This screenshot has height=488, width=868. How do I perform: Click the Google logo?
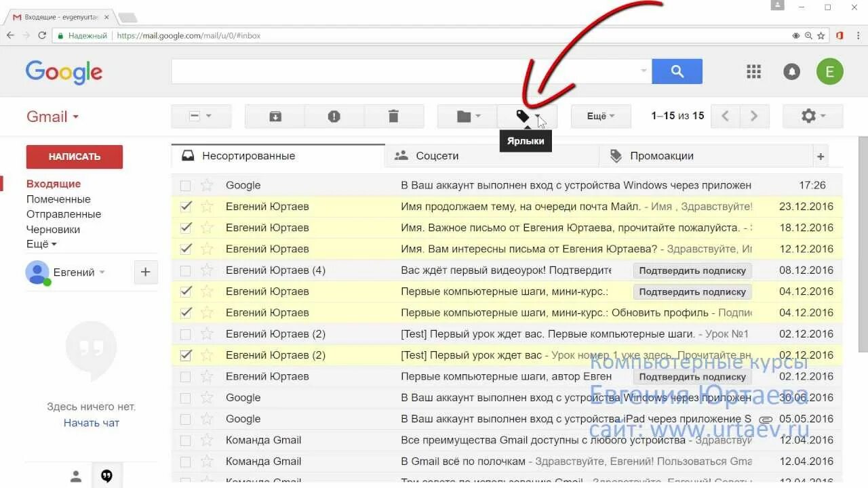pyautogui.click(x=64, y=72)
